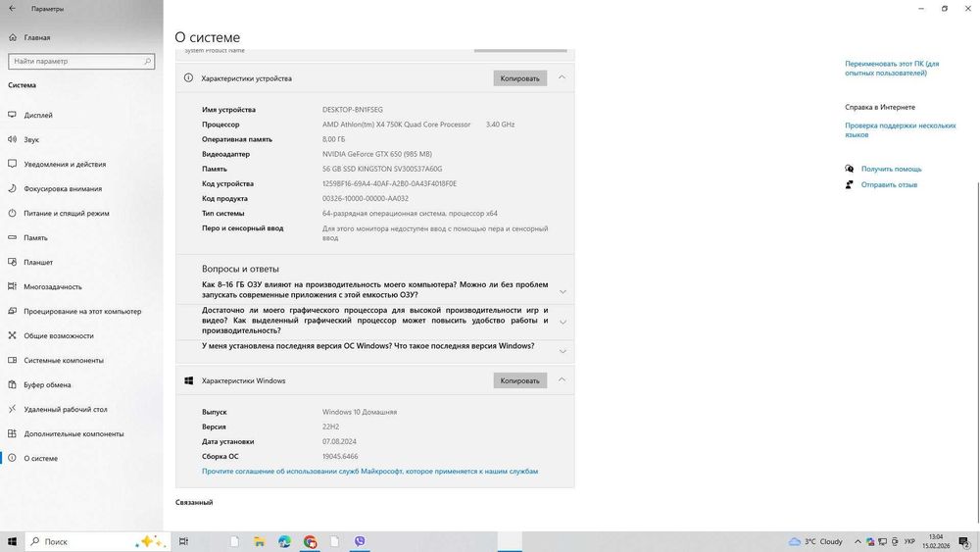Open the Многозадачность icon

click(12, 286)
